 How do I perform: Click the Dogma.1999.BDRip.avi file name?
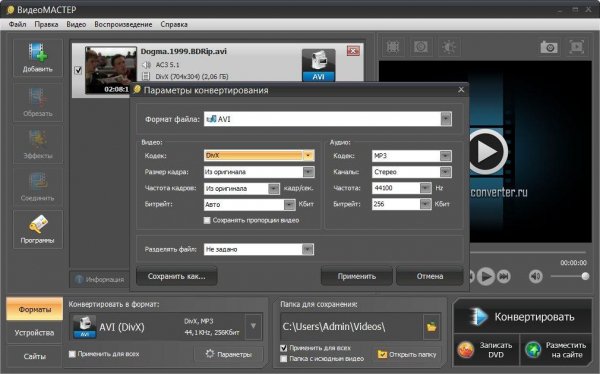click(184, 51)
